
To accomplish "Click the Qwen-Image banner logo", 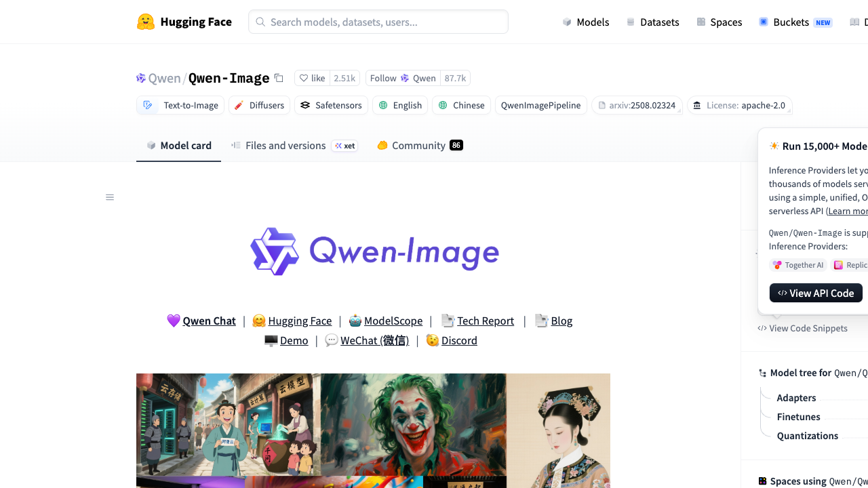I will (374, 251).
